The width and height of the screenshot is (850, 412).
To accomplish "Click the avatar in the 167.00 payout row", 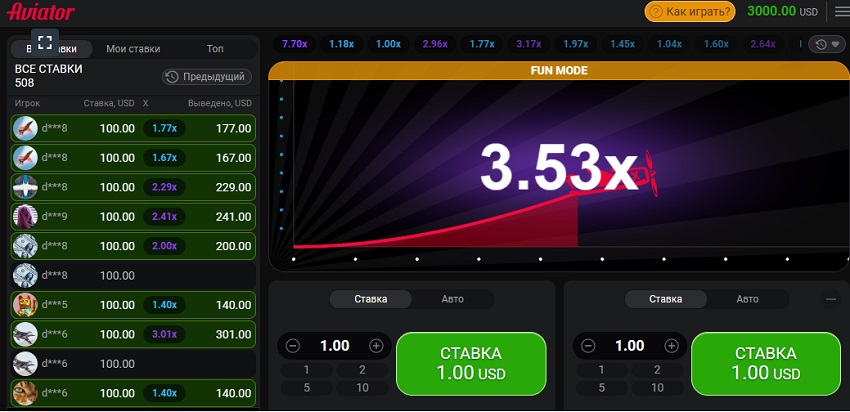I will 25,158.
